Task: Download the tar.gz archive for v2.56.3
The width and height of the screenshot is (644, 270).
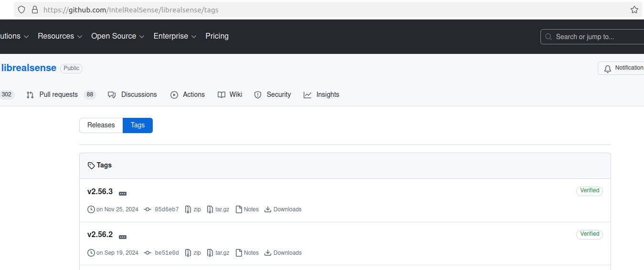Action: click(x=218, y=209)
